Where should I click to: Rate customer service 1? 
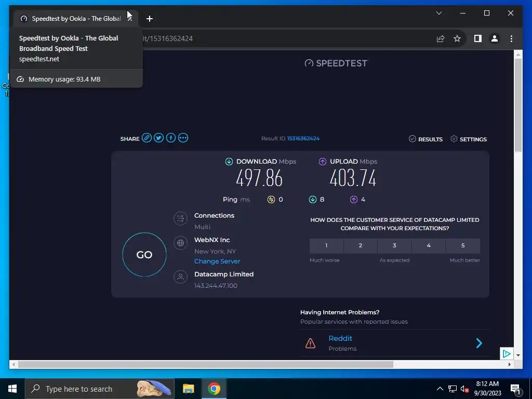tap(326, 246)
